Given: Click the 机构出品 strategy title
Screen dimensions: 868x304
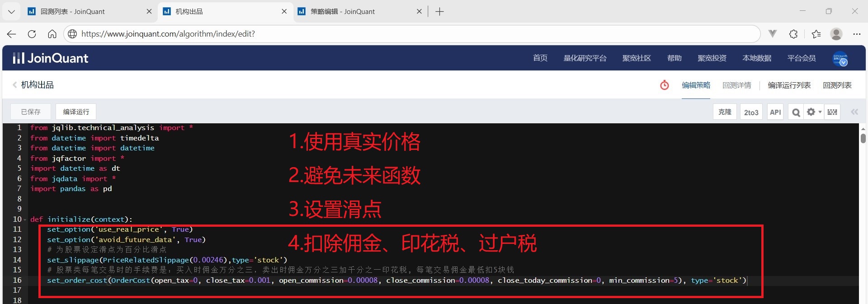Looking at the screenshot, I should tap(37, 85).
